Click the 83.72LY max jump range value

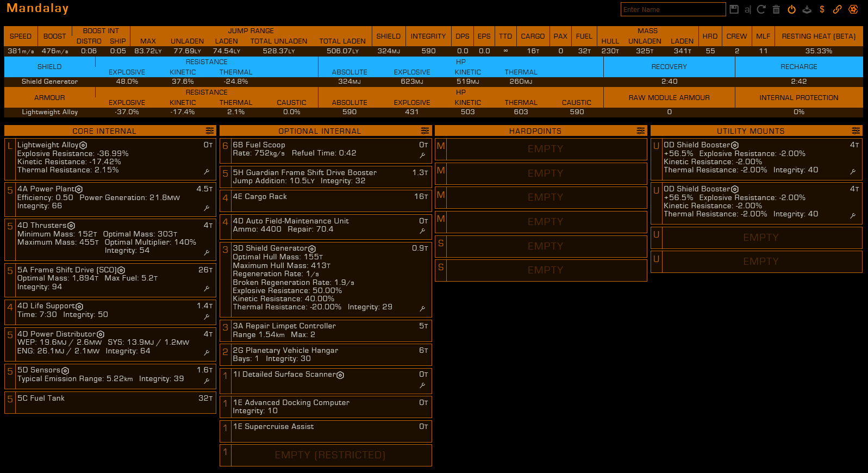(x=148, y=51)
